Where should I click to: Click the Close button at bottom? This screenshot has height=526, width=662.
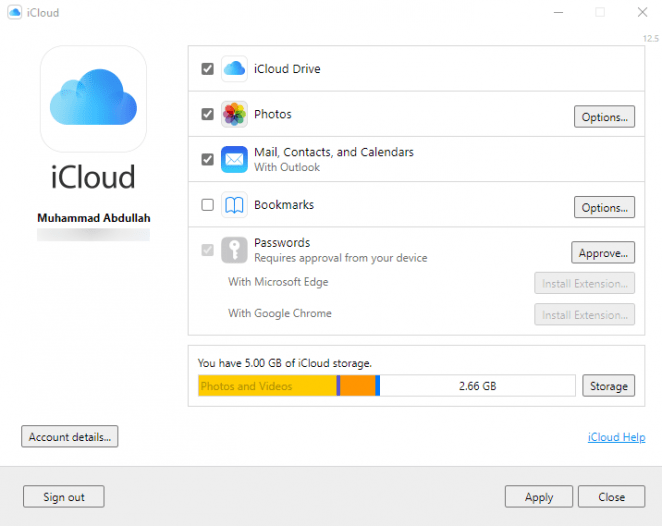tap(611, 497)
